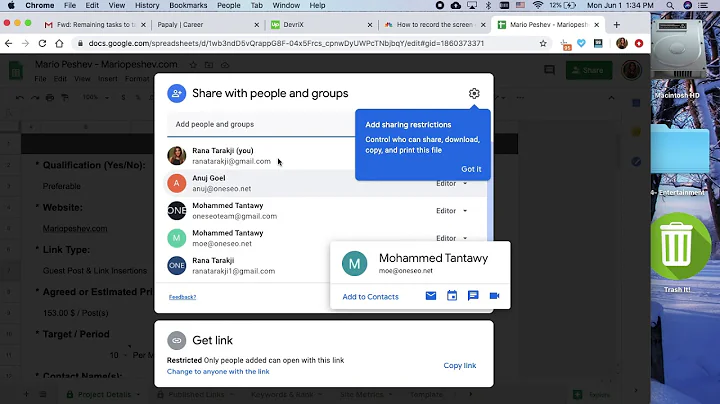Open a new Chrome tab
Viewport: 720px width, 404px height.
pyautogui.click(x=617, y=25)
